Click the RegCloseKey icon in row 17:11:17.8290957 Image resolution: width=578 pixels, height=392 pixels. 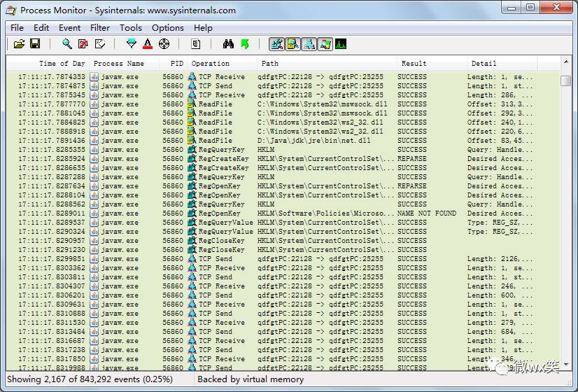[192, 240]
